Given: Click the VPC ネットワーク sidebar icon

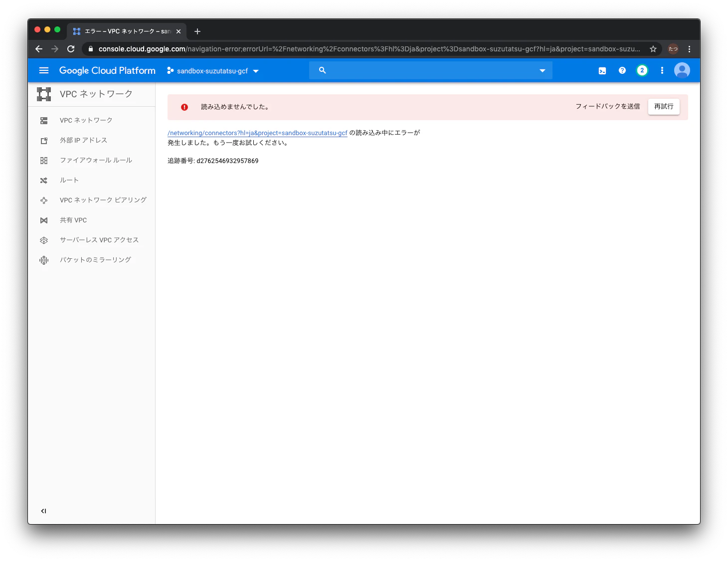Looking at the screenshot, I should click(44, 121).
